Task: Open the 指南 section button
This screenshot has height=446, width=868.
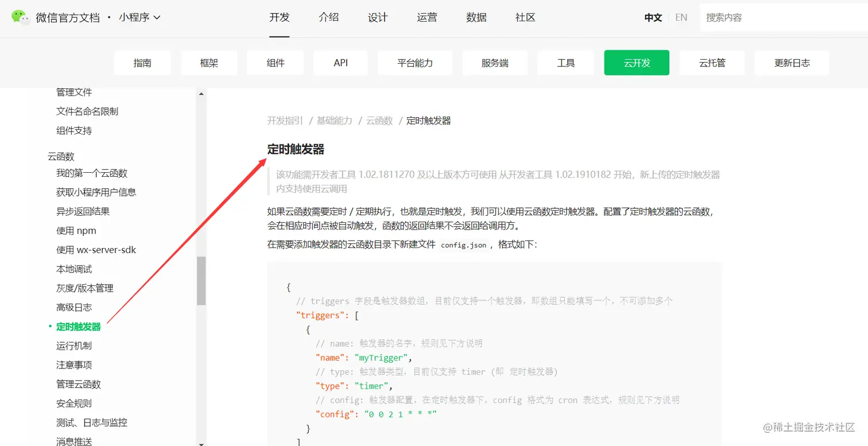Action: pos(142,63)
